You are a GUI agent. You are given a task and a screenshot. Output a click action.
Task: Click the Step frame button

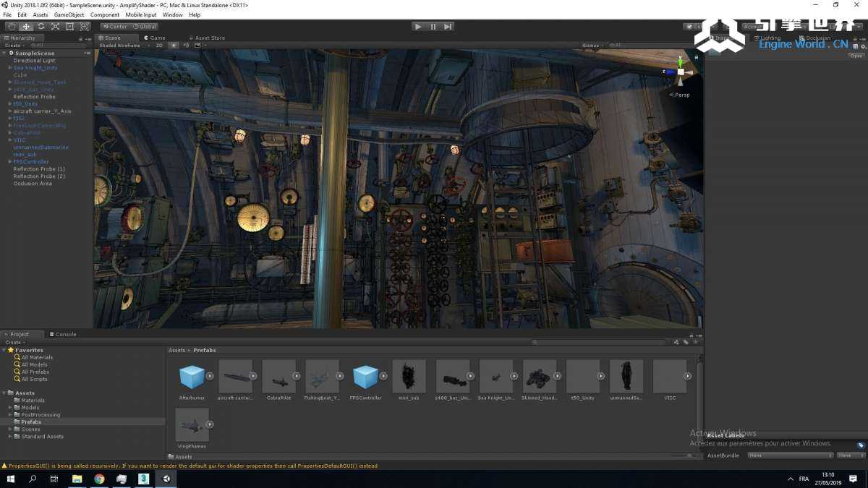pyautogui.click(x=448, y=27)
